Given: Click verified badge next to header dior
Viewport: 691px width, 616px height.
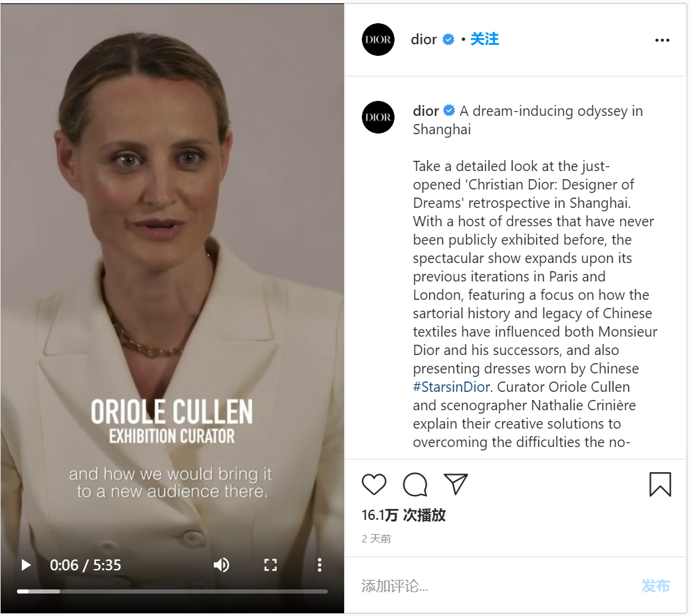Looking at the screenshot, I should pyautogui.click(x=448, y=40).
